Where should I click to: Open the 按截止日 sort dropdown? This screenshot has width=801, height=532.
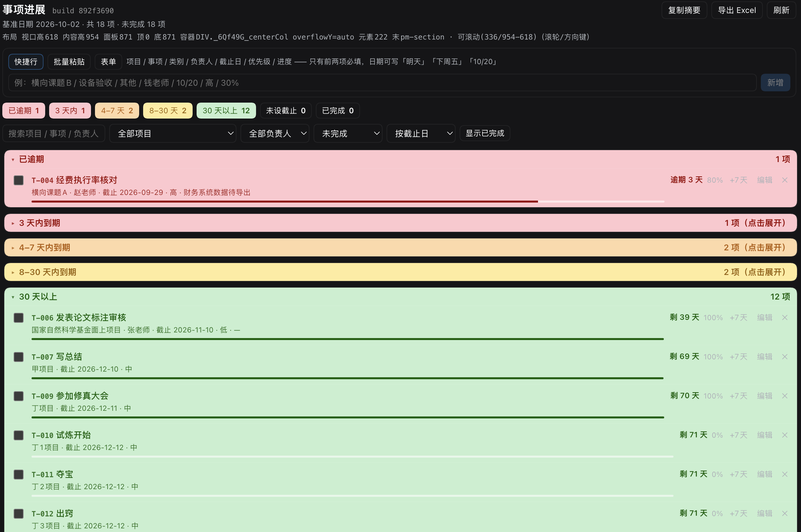(421, 133)
